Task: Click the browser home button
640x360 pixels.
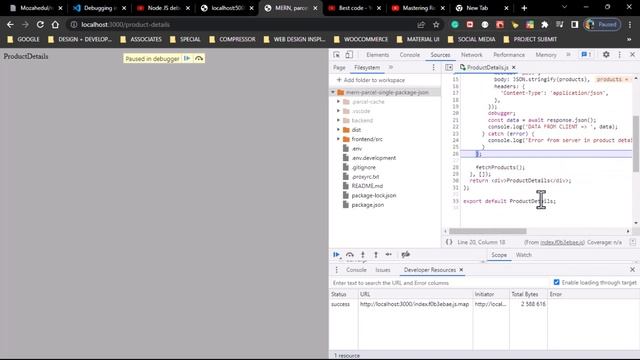Action: 55,24
